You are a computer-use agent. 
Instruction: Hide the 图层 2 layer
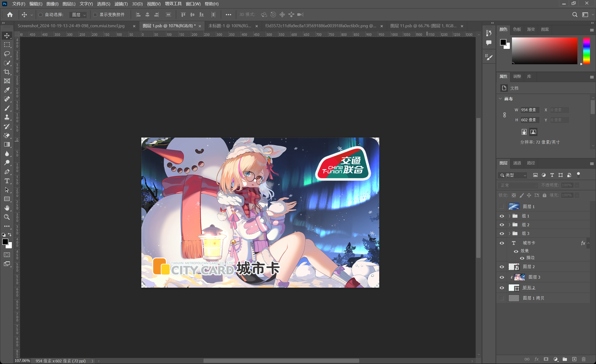click(502, 267)
